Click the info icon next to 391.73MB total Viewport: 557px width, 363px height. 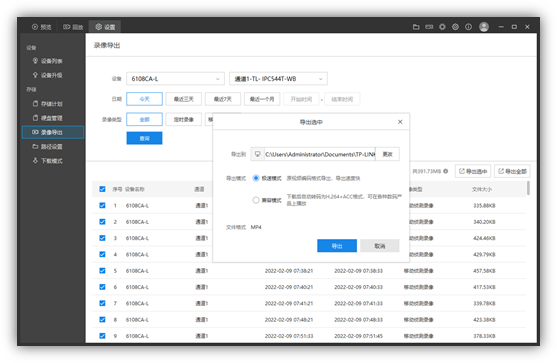coord(445,171)
